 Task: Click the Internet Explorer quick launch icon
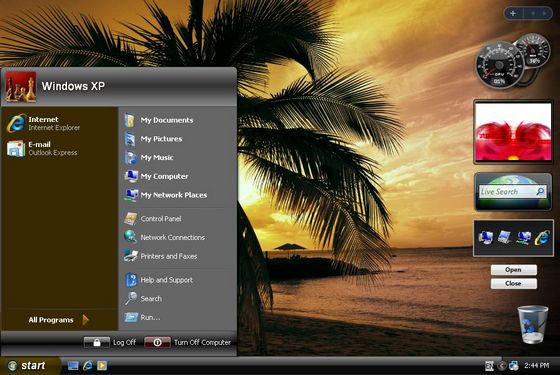coord(88,365)
